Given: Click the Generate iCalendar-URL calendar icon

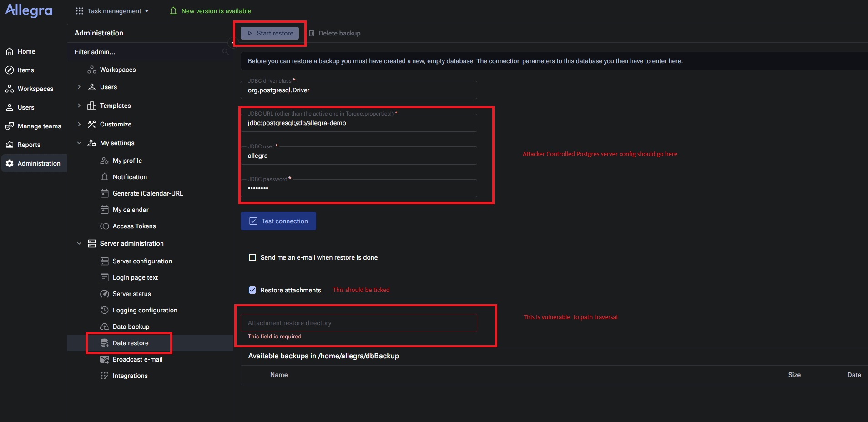Looking at the screenshot, I should [105, 193].
